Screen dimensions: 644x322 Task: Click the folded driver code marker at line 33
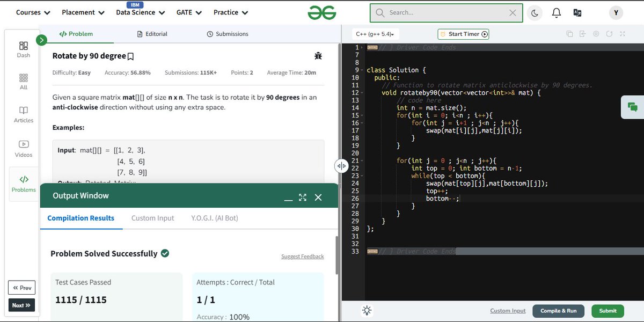[x=372, y=251]
